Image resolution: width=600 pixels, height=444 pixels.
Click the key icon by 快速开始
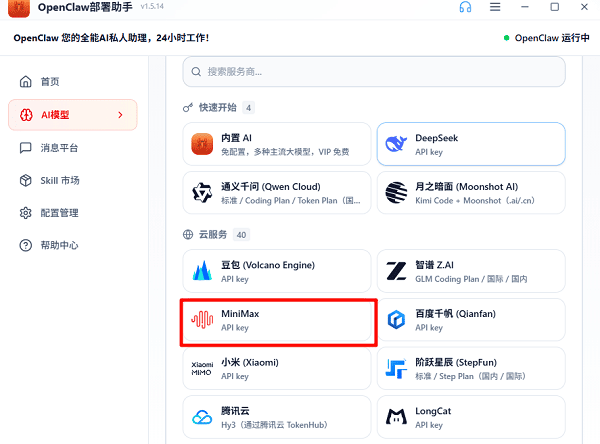click(x=188, y=108)
